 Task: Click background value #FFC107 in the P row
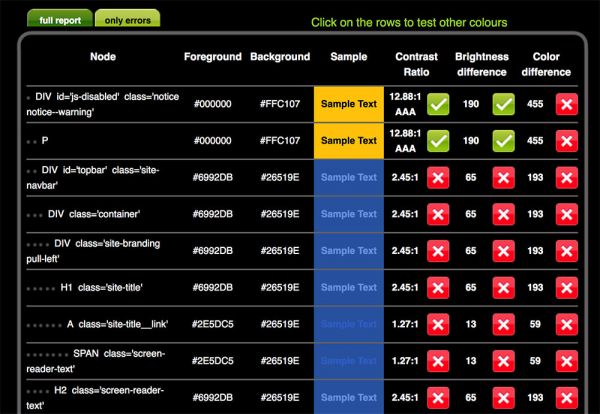[280, 141]
